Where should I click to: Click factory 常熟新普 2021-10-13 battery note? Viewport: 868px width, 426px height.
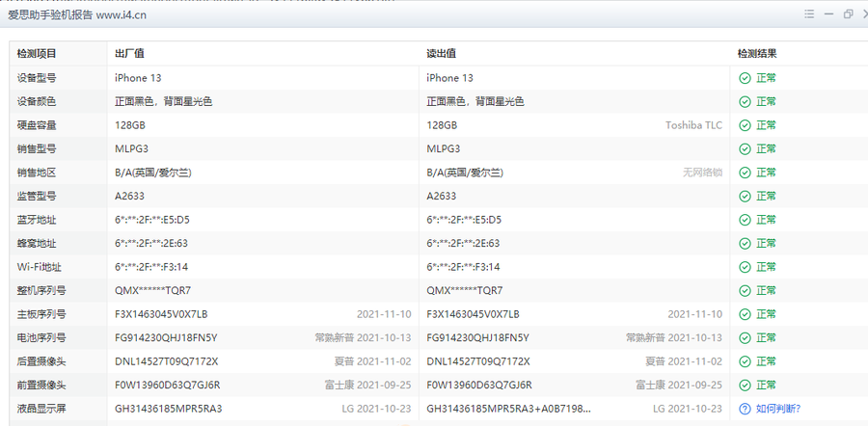(x=364, y=337)
